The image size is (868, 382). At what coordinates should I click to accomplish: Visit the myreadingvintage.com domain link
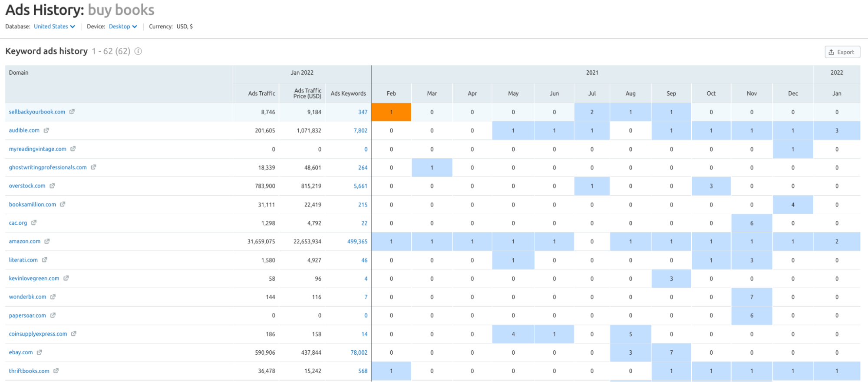tap(38, 149)
